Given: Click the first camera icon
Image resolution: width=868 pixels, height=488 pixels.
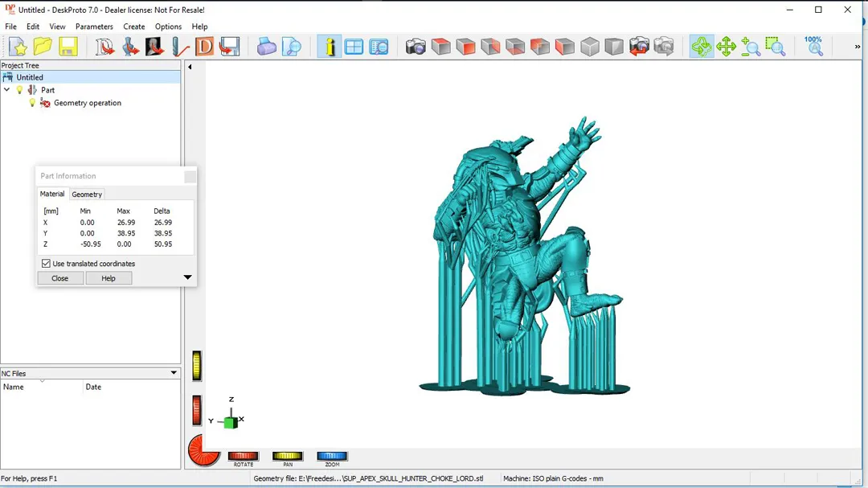Looking at the screenshot, I should pos(416,47).
